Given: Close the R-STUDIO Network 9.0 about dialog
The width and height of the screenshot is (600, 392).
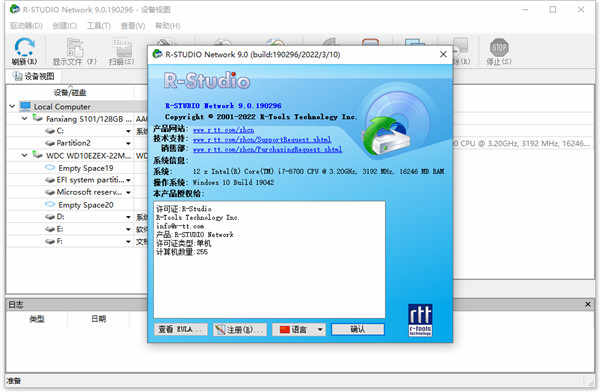Looking at the screenshot, I should pyautogui.click(x=443, y=54).
